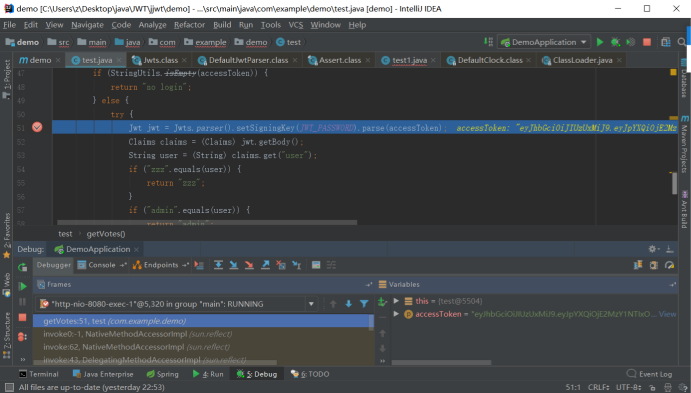The width and height of the screenshot is (691, 393).
Task: Run with coverage icon in top toolbar
Action: (x=631, y=42)
